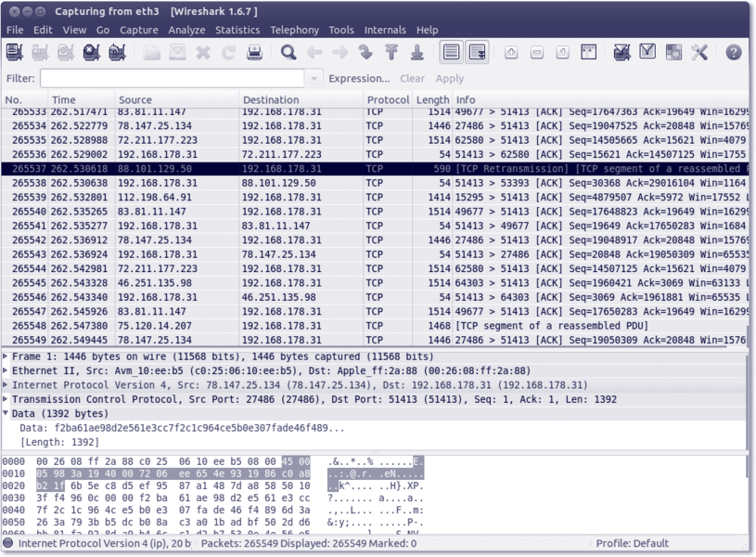Toggle packet list colorization
The width and height of the screenshot is (756, 557).
[451, 53]
